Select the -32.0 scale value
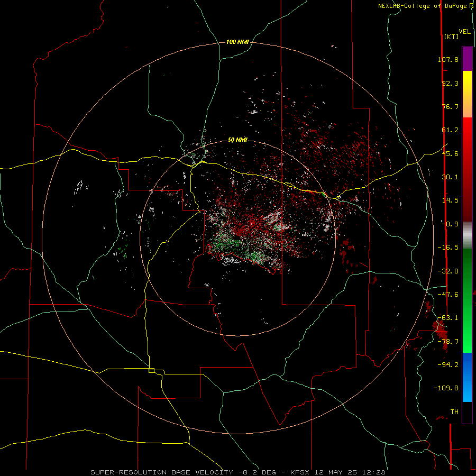 pyautogui.click(x=448, y=271)
